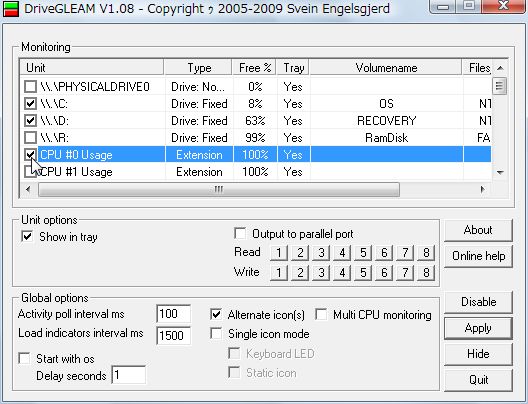This screenshot has width=528, height=404.
Task: Select the RamDisk volume name cell
Action: pos(386,138)
